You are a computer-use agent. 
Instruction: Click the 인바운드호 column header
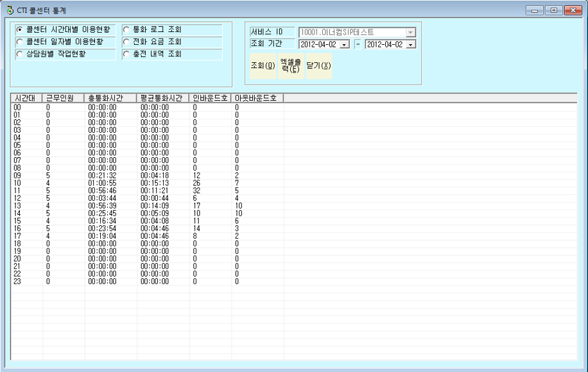pos(211,98)
